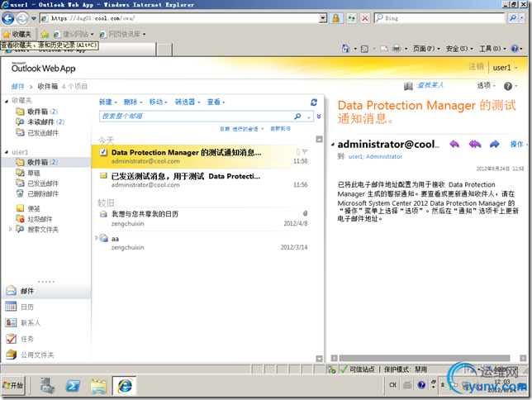532x400 pixels.
Task: Click the browser Back arrow button
Action: coord(8,18)
